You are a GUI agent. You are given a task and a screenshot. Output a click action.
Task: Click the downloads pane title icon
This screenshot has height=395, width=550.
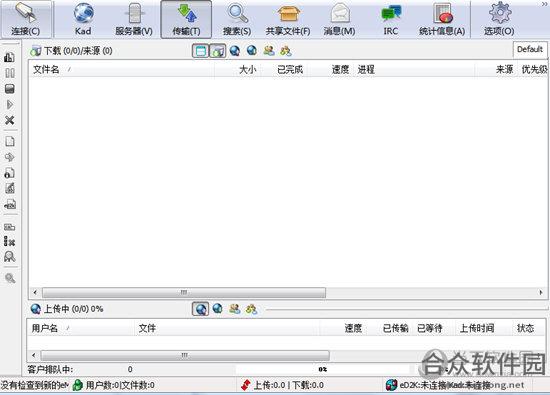[35, 51]
